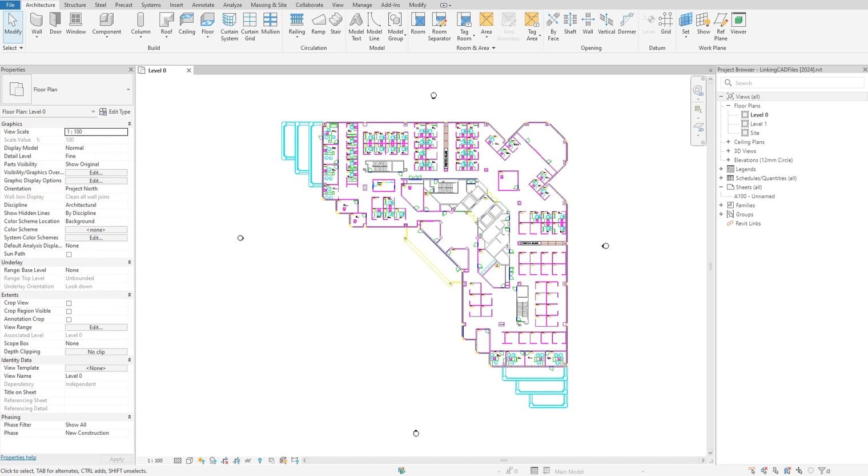This screenshot has width=868, height=476.
Task: Click the Room Separator tool
Action: pyautogui.click(x=439, y=27)
